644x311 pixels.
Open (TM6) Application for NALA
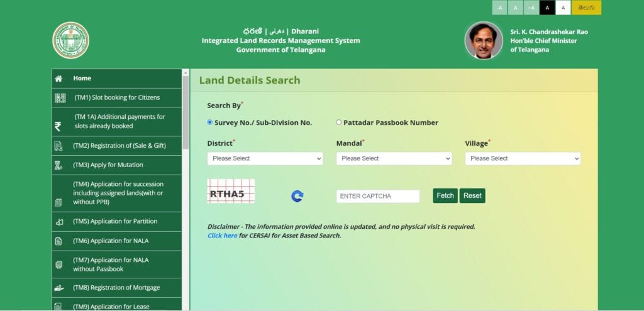116,241
